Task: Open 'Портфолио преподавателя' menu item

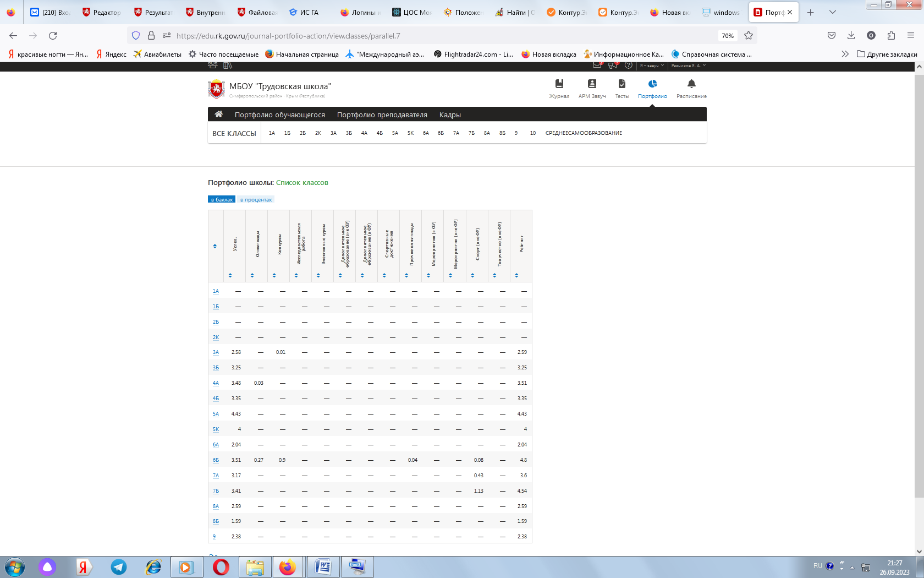Action: coord(382,115)
